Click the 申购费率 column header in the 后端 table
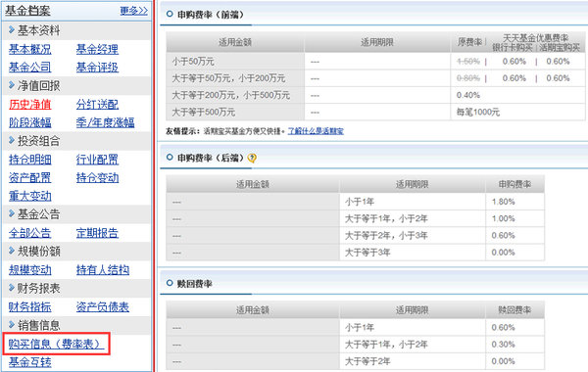588x372 pixels. point(514,184)
